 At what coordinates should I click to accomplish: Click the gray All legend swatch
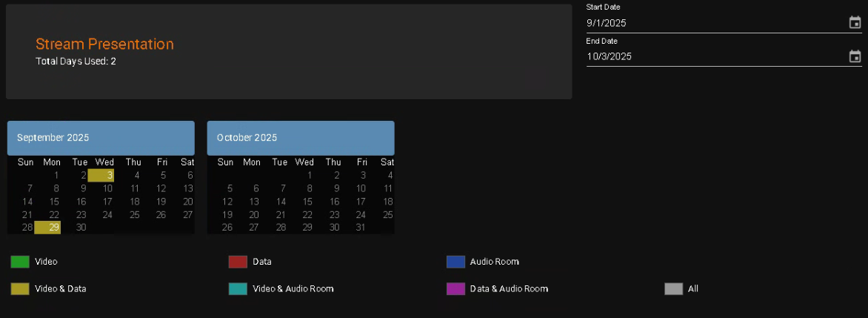[673, 289]
